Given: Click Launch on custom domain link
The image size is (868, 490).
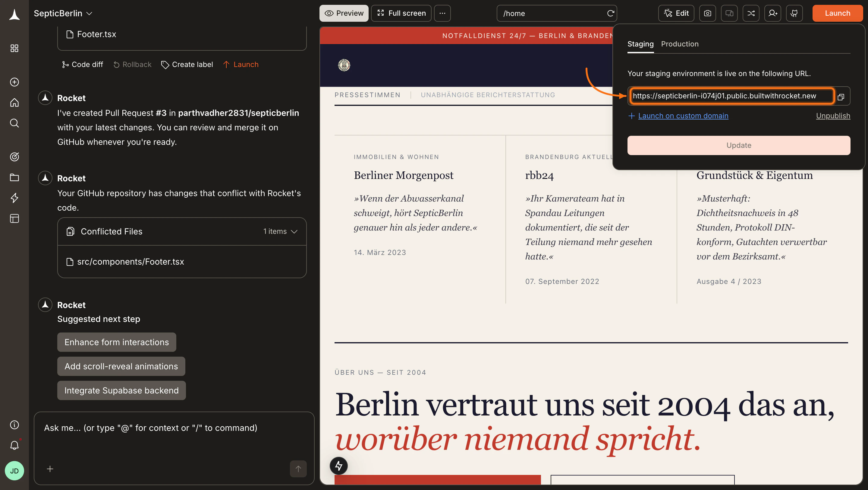Looking at the screenshot, I should [x=683, y=116].
